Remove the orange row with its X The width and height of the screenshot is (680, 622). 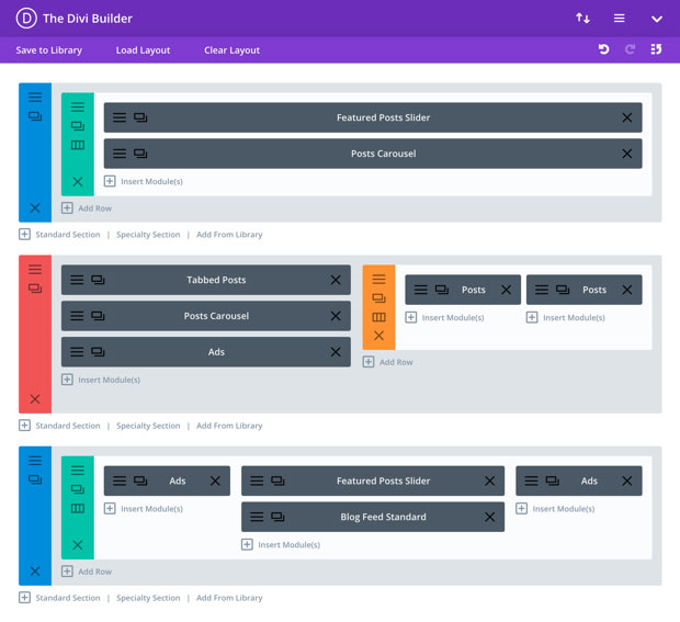click(x=379, y=335)
